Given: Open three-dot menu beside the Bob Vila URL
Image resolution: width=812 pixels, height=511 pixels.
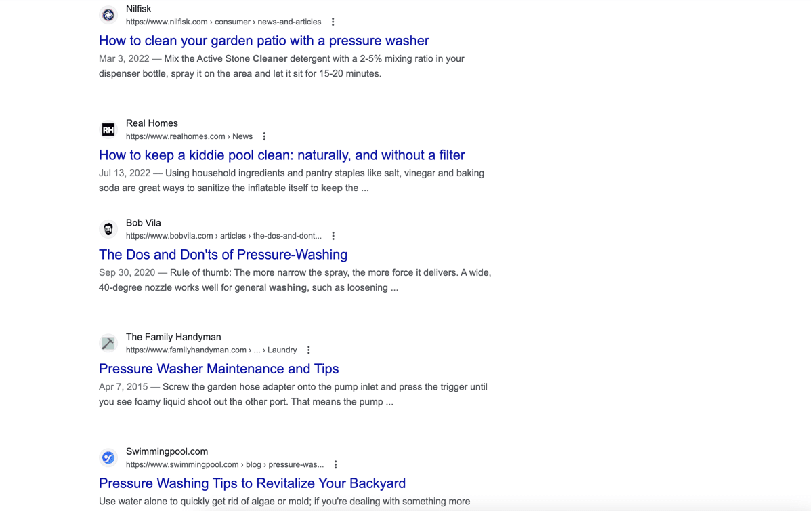Looking at the screenshot, I should pos(333,236).
